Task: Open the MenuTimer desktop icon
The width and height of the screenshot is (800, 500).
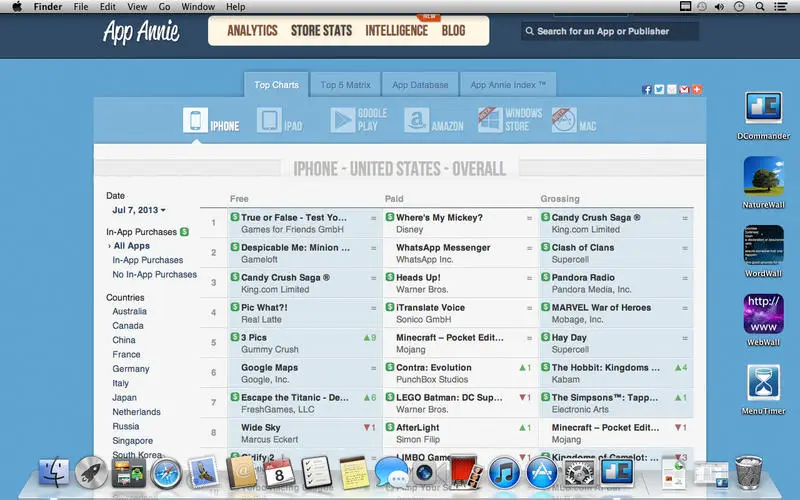Action: click(763, 383)
